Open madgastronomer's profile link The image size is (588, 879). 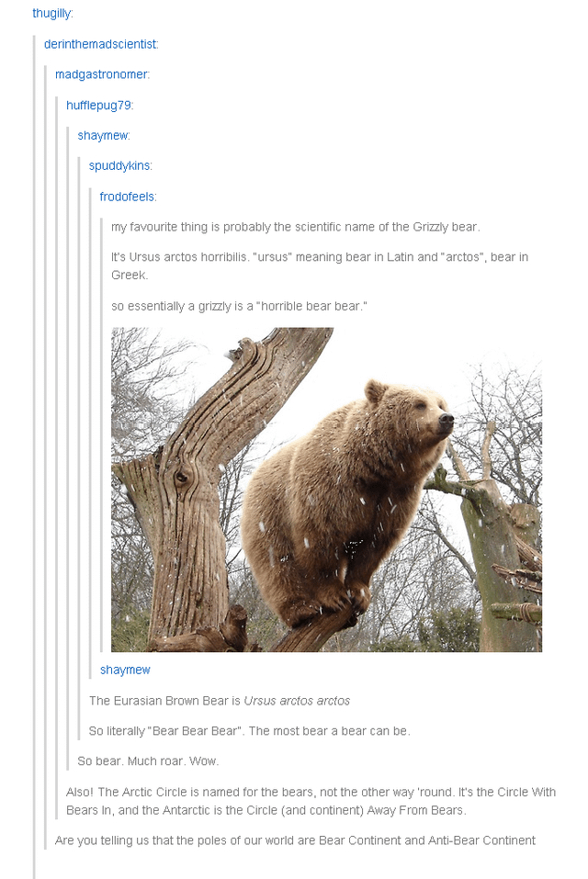[x=102, y=74]
